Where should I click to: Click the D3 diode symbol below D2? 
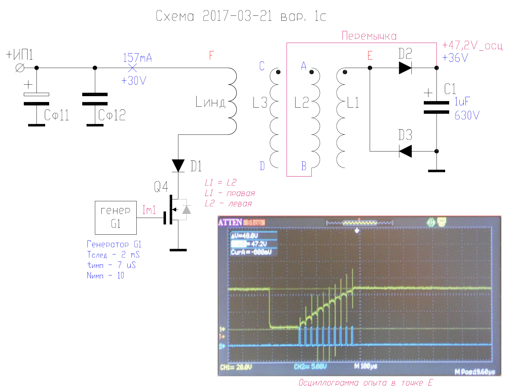tap(405, 151)
